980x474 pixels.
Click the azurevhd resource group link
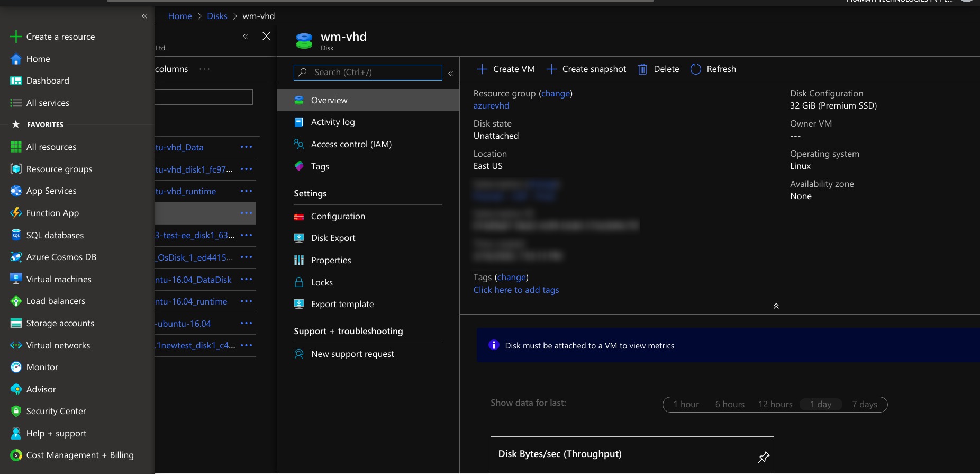click(491, 106)
